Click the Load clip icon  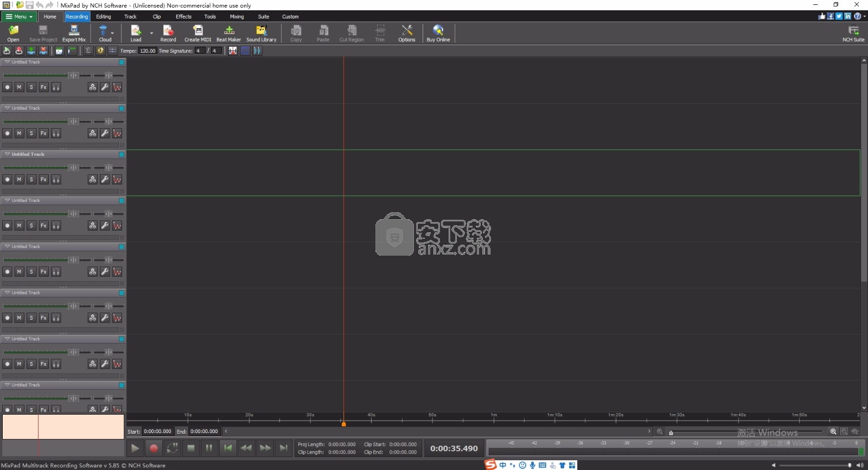tap(136, 33)
